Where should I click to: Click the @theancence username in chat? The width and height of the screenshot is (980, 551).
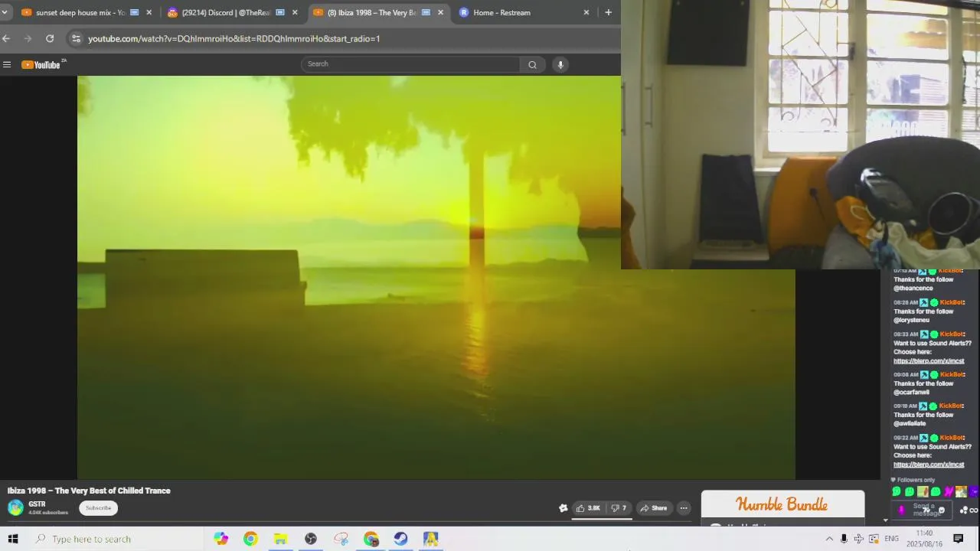(913, 289)
